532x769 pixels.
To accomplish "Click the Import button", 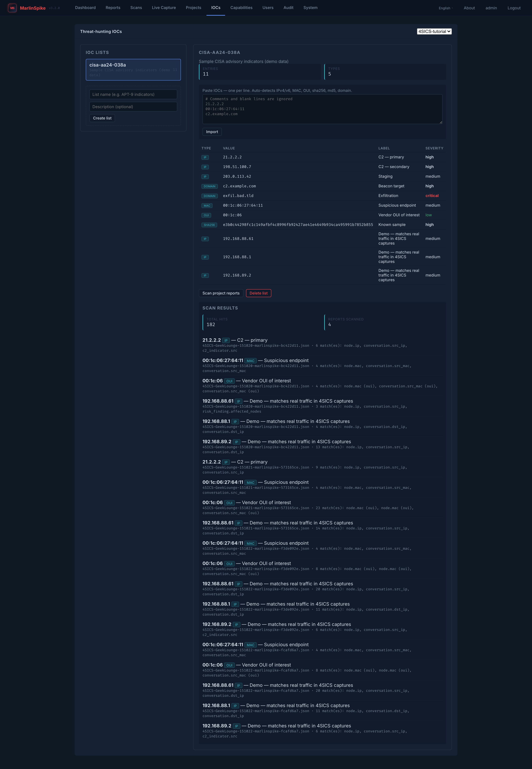I will [x=212, y=132].
